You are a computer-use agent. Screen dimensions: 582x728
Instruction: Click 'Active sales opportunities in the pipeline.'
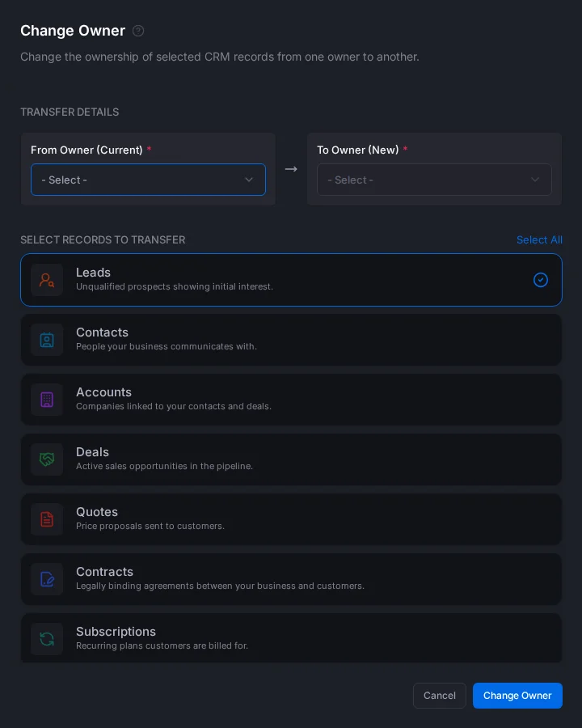pos(164,467)
